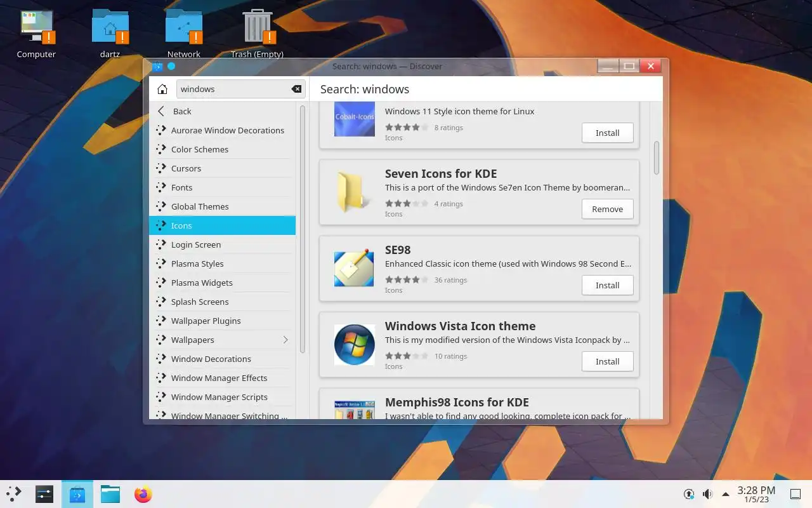Open the Window Decorations category
This screenshot has width=812, height=508.
[x=222, y=359]
